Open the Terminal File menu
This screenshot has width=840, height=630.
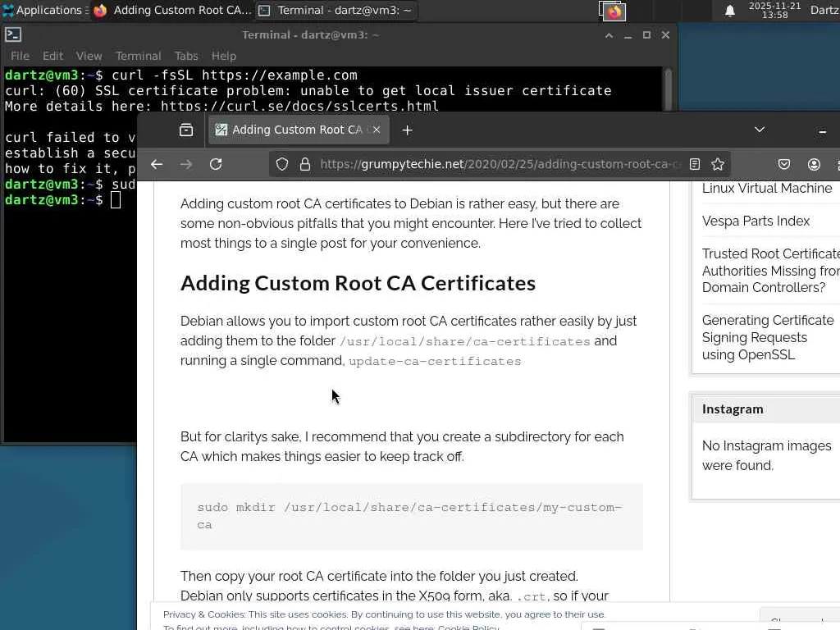20,56
